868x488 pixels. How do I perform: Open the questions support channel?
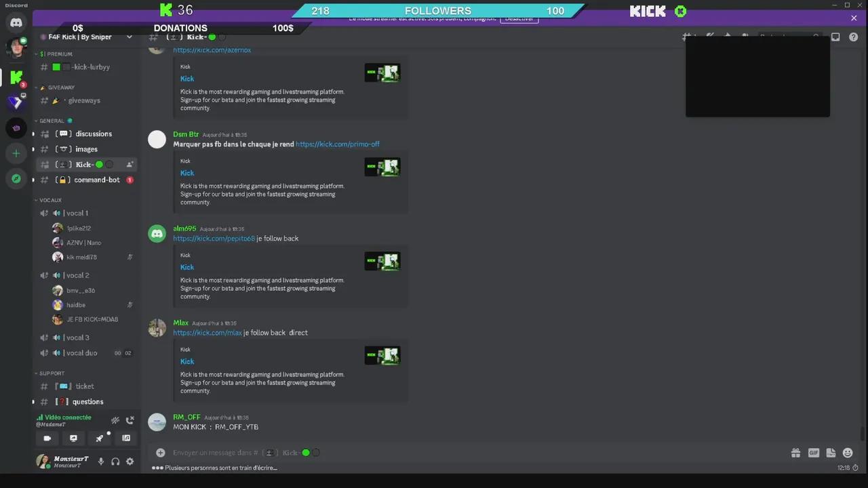coord(87,402)
